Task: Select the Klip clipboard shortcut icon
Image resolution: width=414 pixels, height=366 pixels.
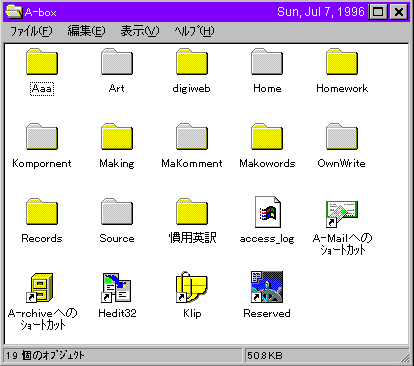Action: [x=192, y=287]
